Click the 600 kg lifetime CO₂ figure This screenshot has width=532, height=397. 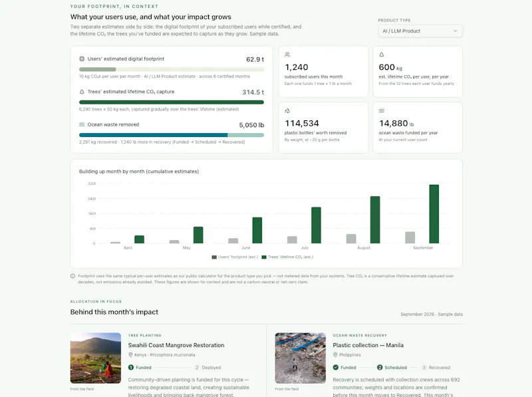coord(390,67)
